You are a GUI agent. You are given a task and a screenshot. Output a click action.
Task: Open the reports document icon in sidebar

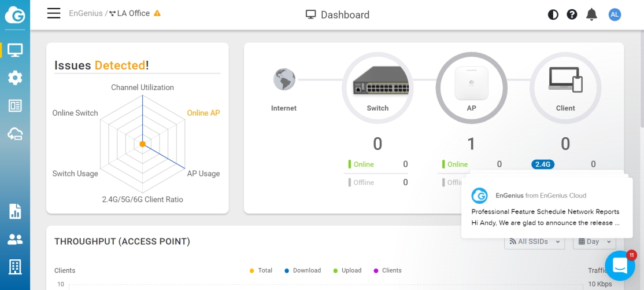[x=15, y=211]
